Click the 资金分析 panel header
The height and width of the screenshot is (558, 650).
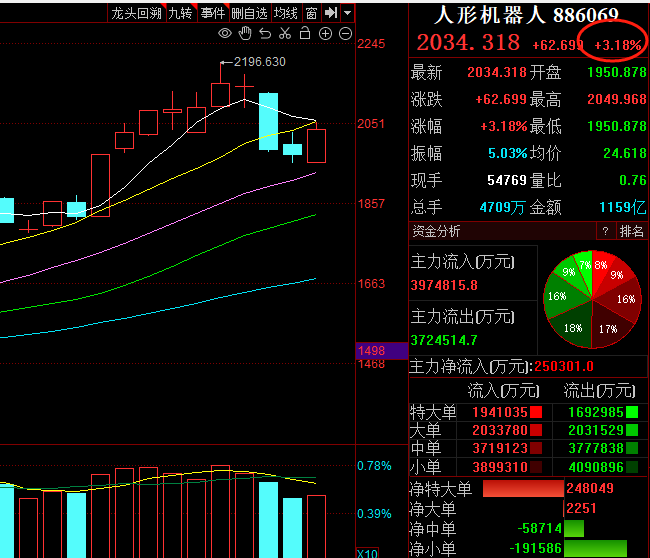tap(437, 231)
